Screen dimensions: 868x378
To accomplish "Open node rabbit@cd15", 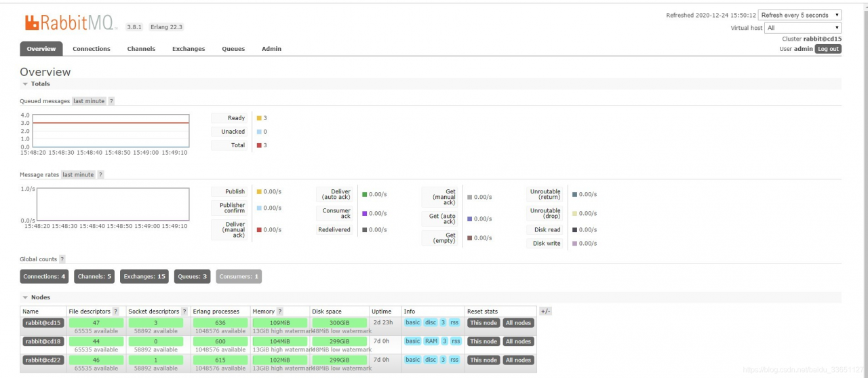I will [43, 323].
